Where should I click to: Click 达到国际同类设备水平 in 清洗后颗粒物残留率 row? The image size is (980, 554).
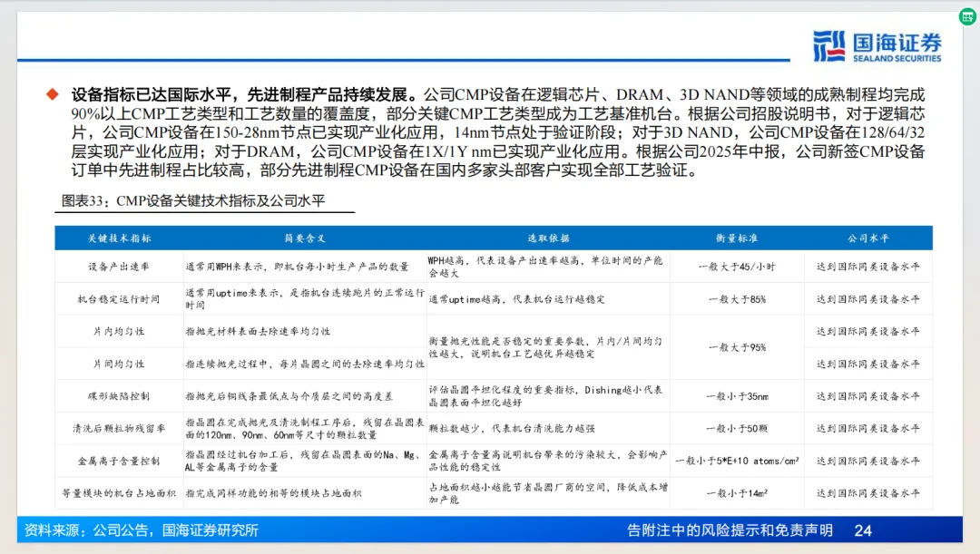[x=868, y=429]
